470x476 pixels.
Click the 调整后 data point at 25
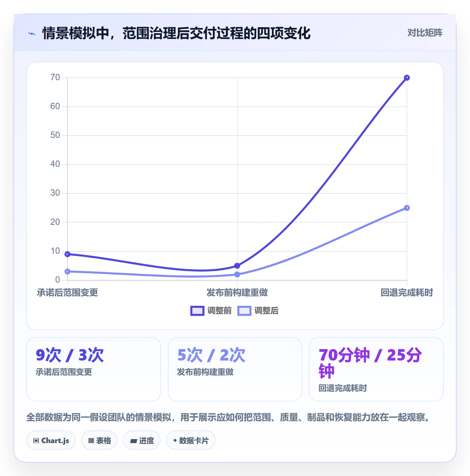(x=407, y=208)
